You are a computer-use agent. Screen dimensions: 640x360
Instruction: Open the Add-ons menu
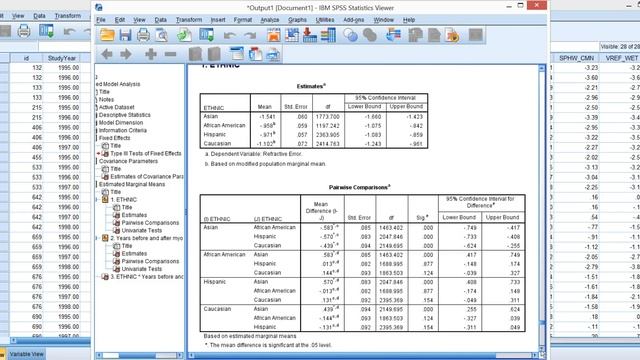coord(353,20)
